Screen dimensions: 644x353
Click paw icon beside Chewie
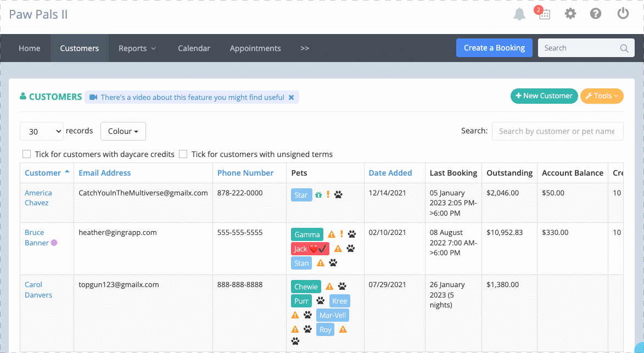pyautogui.click(x=342, y=287)
